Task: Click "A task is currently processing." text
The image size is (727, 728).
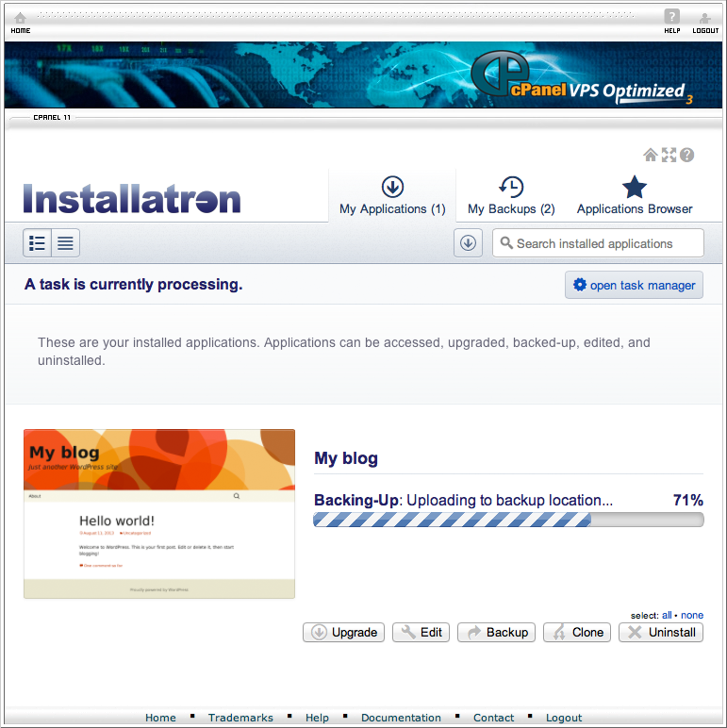Action: (133, 284)
